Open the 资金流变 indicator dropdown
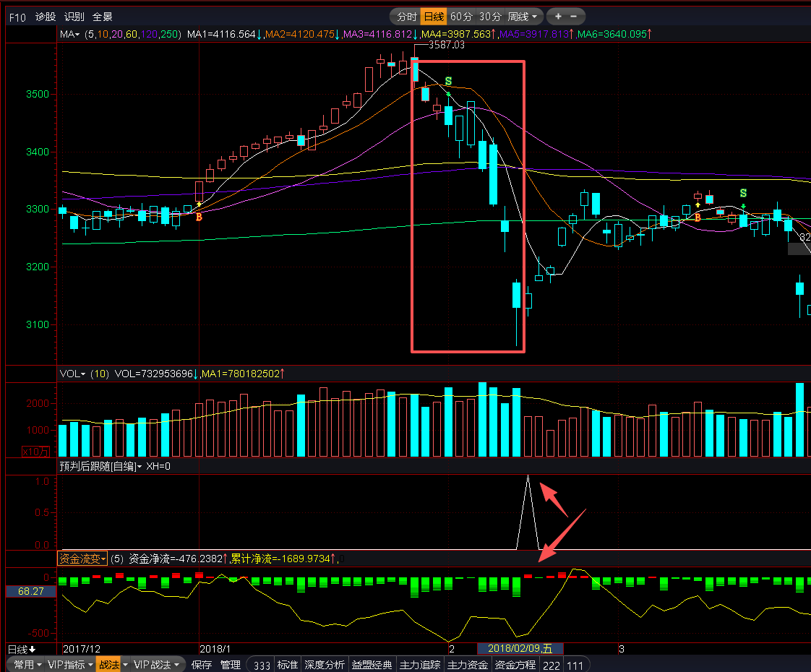This screenshot has width=811, height=672. tap(82, 559)
